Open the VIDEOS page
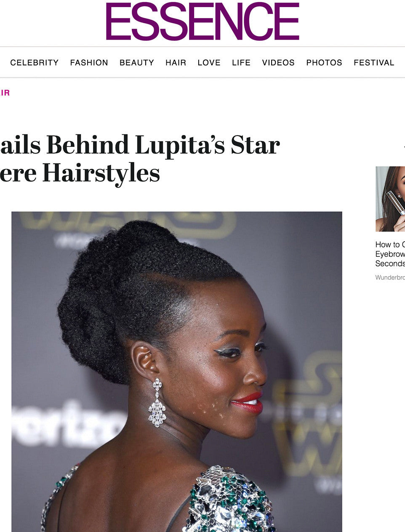The image size is (405, 532). pos(278,63)
